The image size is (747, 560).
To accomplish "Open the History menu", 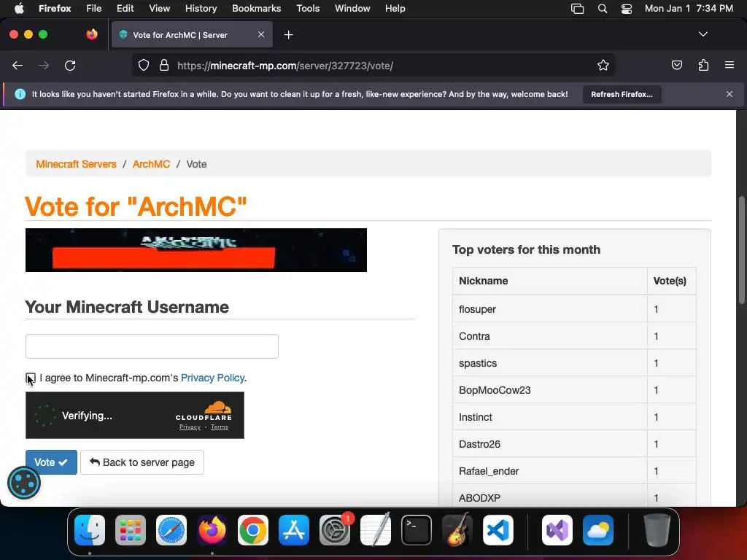I will click(x=201, y=9).
